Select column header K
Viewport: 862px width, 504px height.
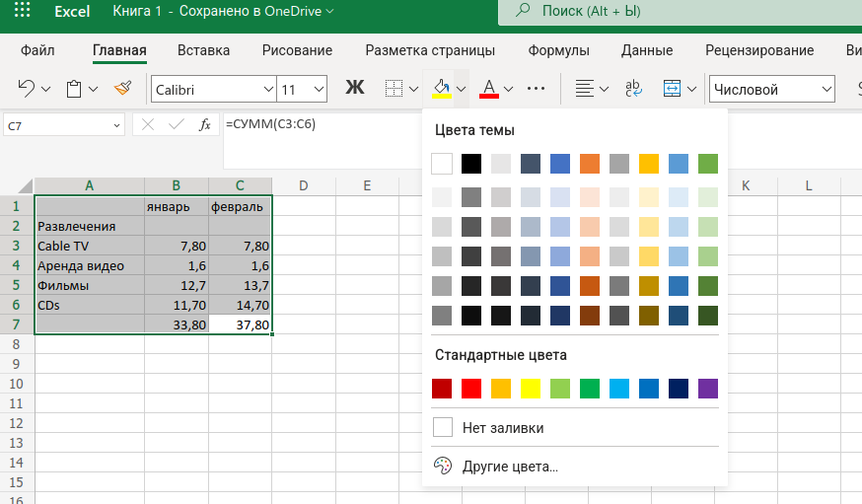(x=746, y=185)
